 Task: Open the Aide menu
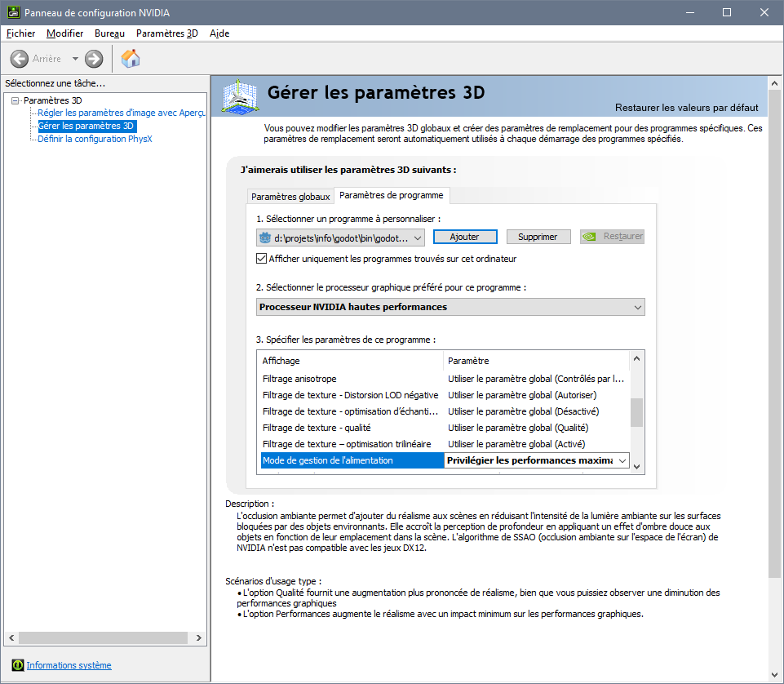point(219,33)
